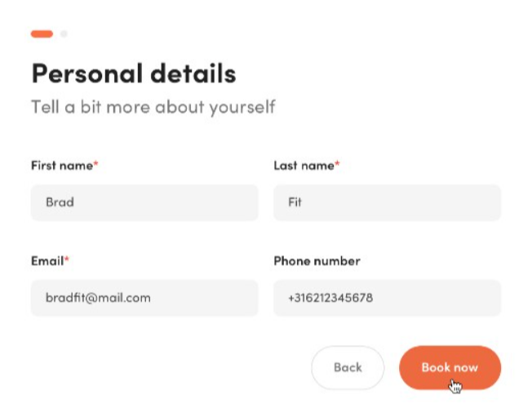This screenshot has width=532, height=404.
Task: Click the word 'Personal' in the heading
Action: (x=87, y=73)
